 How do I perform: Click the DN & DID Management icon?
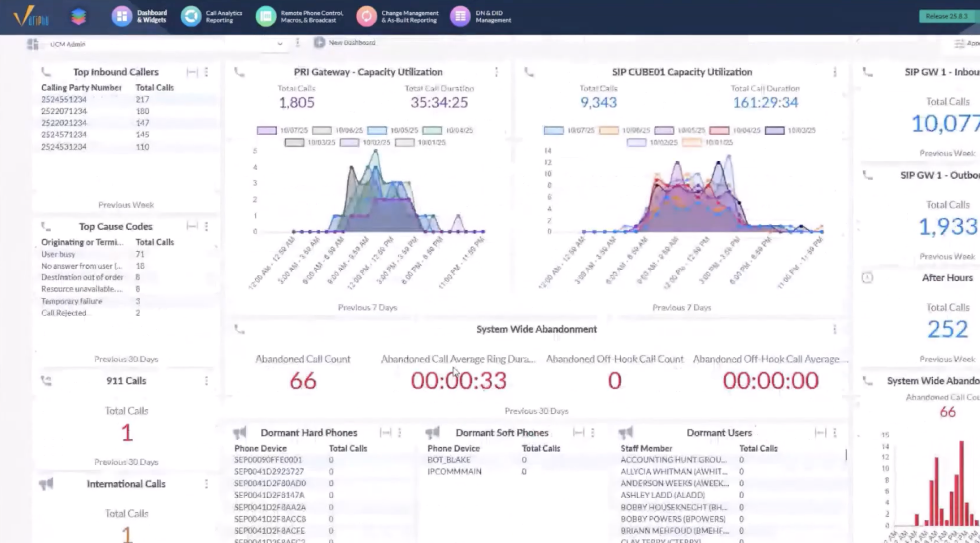460,17
